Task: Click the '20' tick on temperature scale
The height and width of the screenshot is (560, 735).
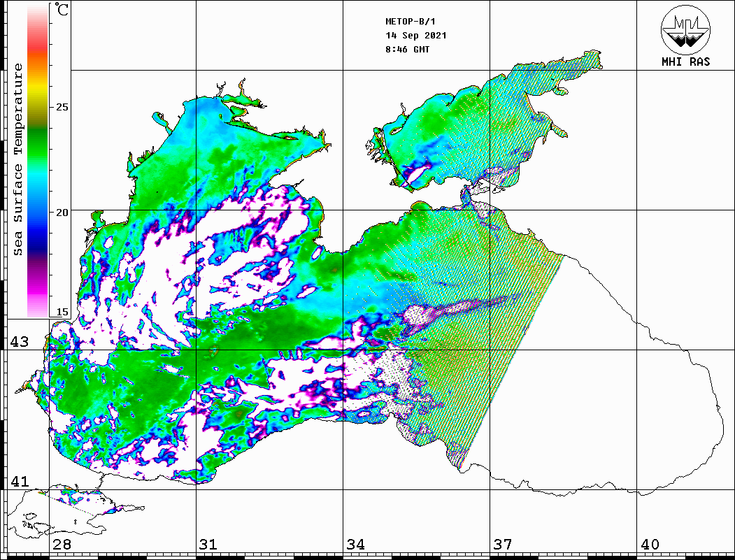Action: (x=62, y=213)
